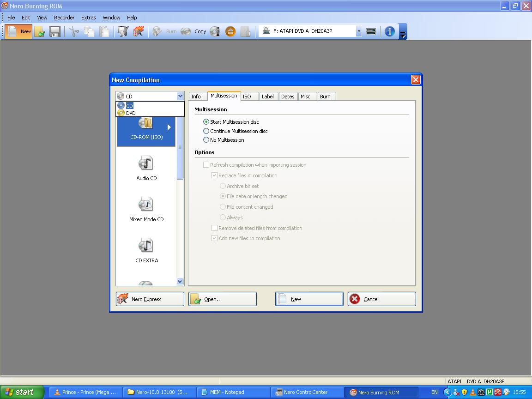Toggle Add new files to compilation checkbox
Image resolution: width=532 pixels, height=399 pixels.
click(x=214, y=238)
